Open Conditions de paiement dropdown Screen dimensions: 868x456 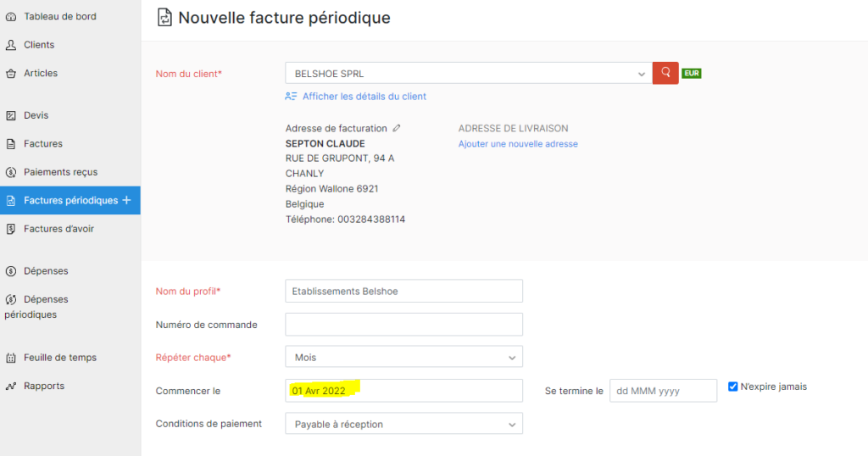tap(403, 424)
